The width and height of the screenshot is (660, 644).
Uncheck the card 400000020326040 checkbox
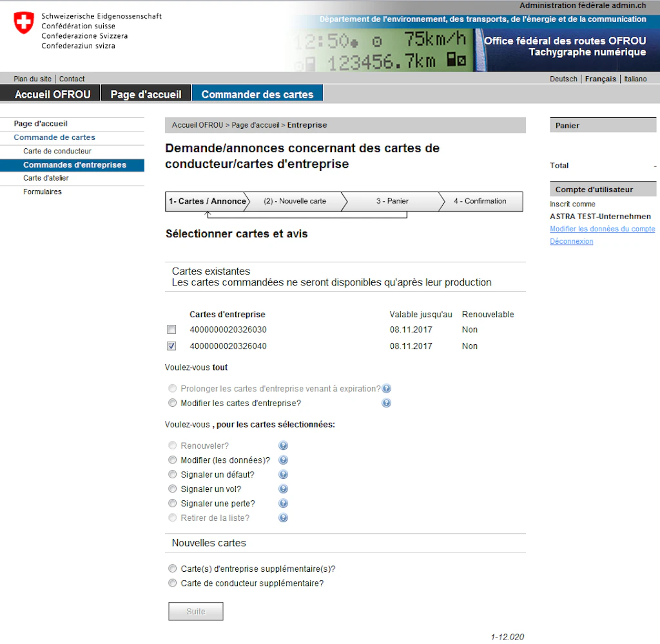coord(171,346)
